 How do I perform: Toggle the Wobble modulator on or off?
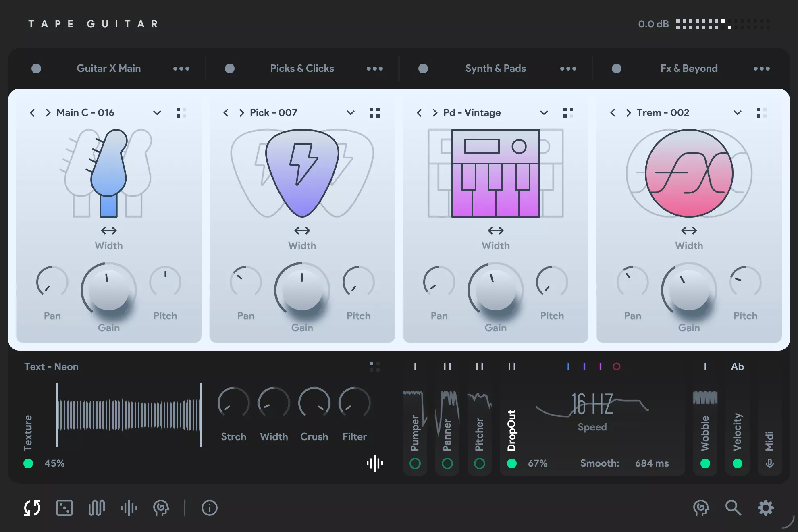[705, 463]
